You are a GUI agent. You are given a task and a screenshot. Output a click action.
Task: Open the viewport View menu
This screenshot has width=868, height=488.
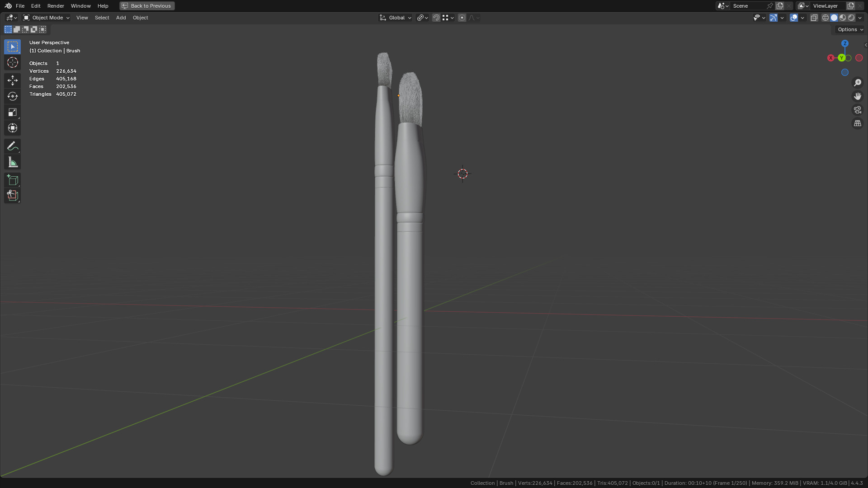pos(82,18)
